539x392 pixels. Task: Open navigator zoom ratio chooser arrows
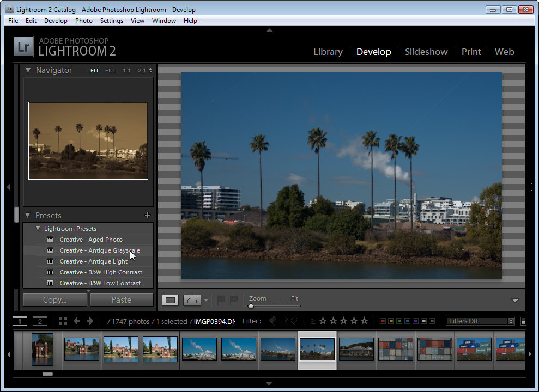150,70
